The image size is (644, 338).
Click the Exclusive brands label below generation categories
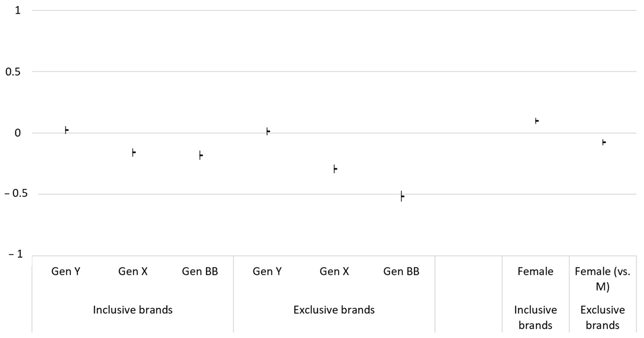click(x=334, y=310)
